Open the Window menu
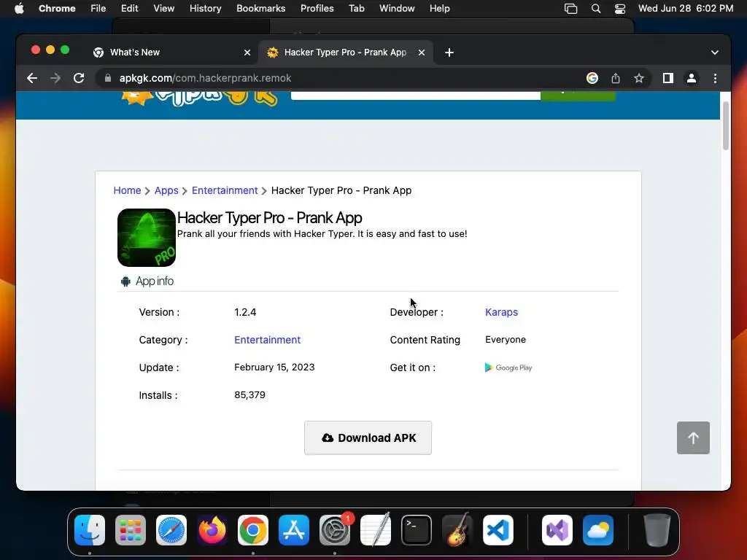This screenshot has width=747, height=560. click(397, 9)
